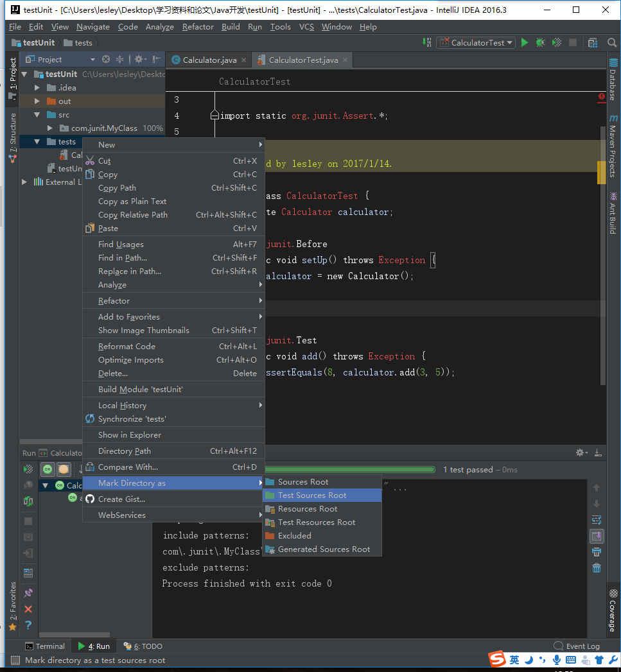The height and width of the screenshot is (672, 621).
Task: Open Run panel gear settings dropdown
Action: point(581,452)
